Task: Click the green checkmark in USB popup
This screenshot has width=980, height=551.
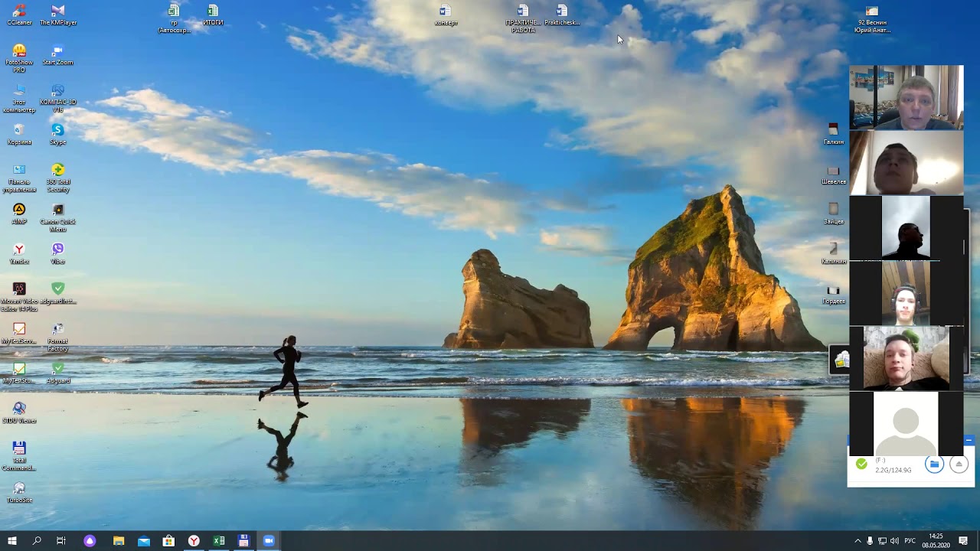Action: click(862, 464)
